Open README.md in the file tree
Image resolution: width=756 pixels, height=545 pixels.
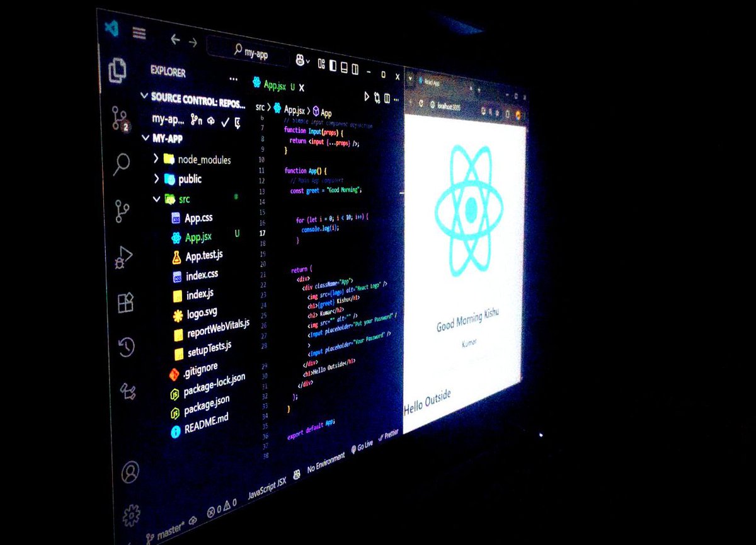(x=199, y=425)
